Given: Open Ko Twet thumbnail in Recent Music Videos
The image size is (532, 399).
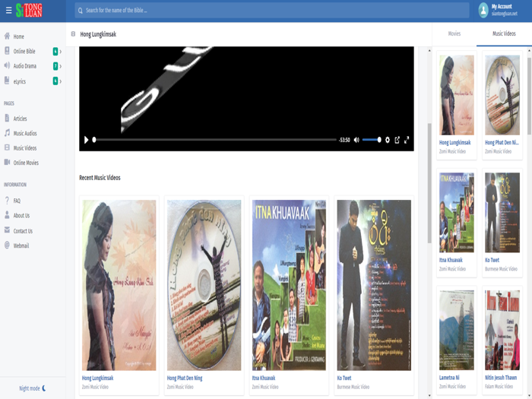Looking at the screenshot, I should pos(374,285).
